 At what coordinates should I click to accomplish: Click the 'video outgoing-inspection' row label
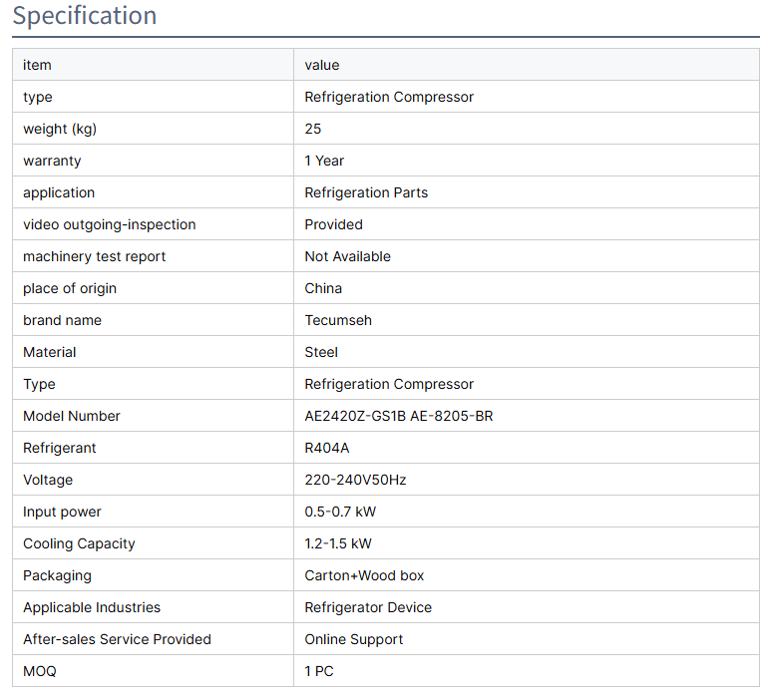[110, 224]
